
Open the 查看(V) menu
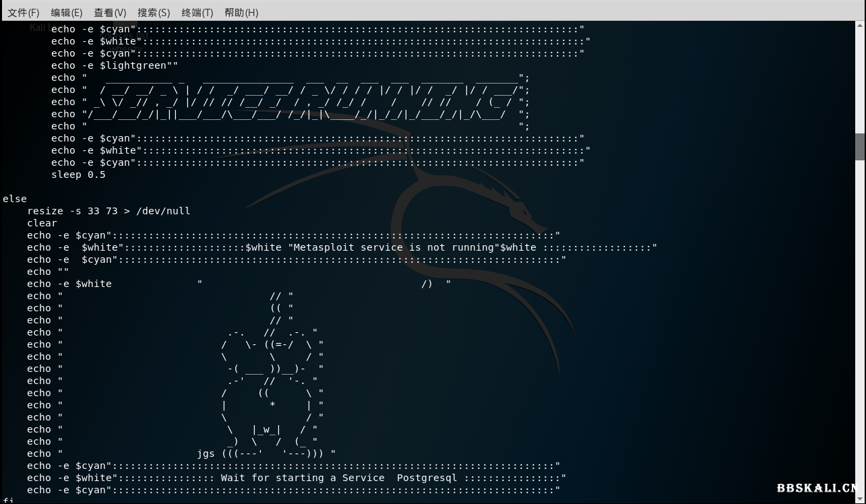pos(110,12)
